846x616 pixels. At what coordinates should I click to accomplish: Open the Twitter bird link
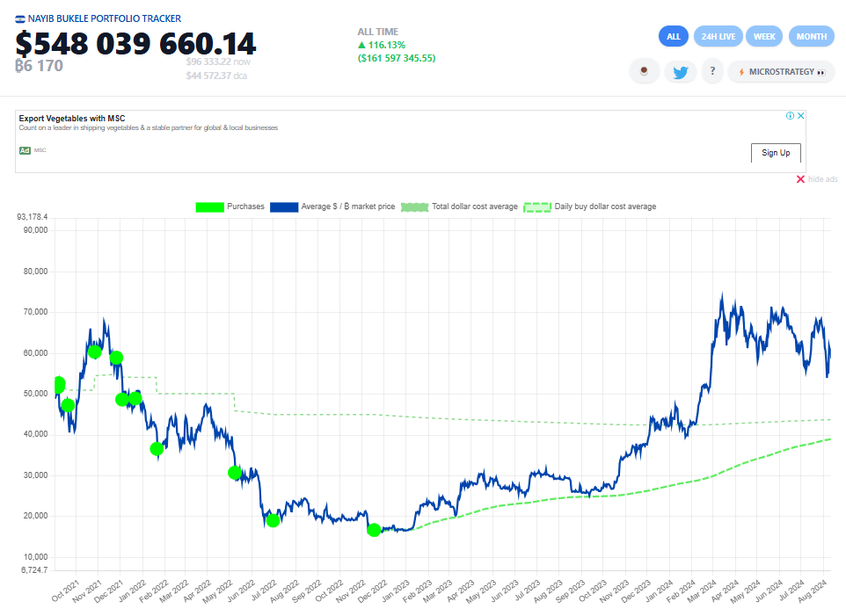[x=680, y=72]
